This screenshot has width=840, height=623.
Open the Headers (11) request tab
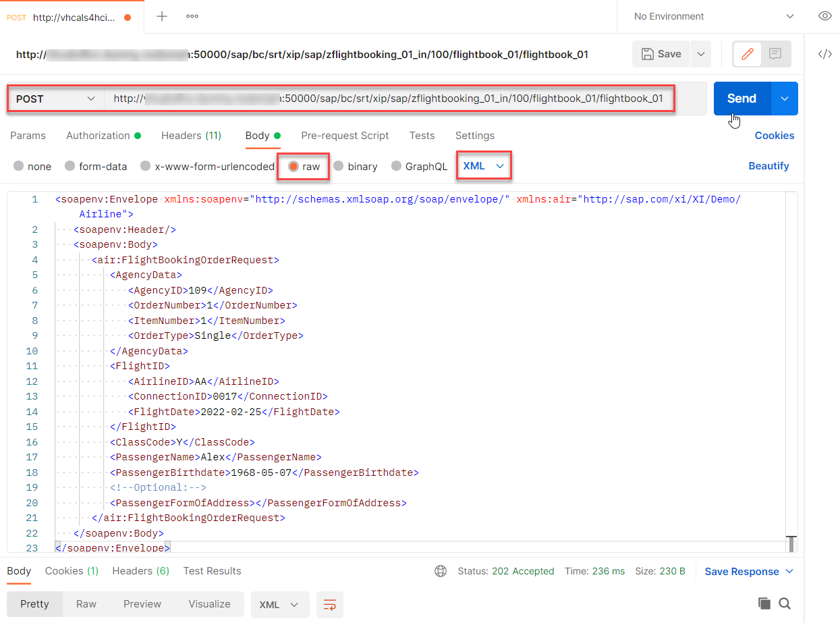click(191, 135)
